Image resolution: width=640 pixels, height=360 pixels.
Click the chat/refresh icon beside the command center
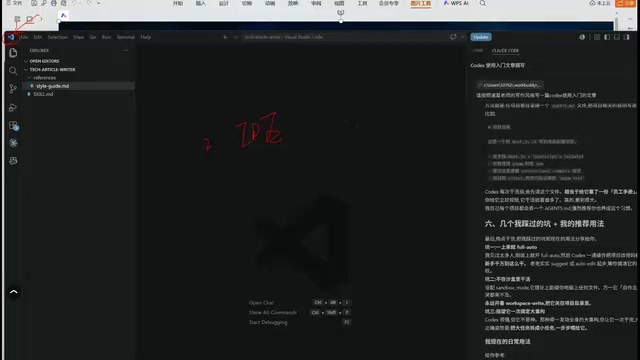[453, 37]
